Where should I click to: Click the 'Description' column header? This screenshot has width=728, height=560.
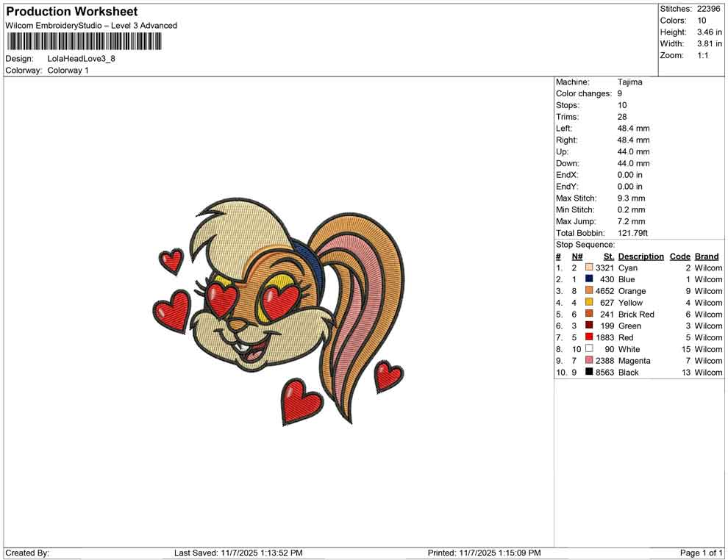click(640, 256)
